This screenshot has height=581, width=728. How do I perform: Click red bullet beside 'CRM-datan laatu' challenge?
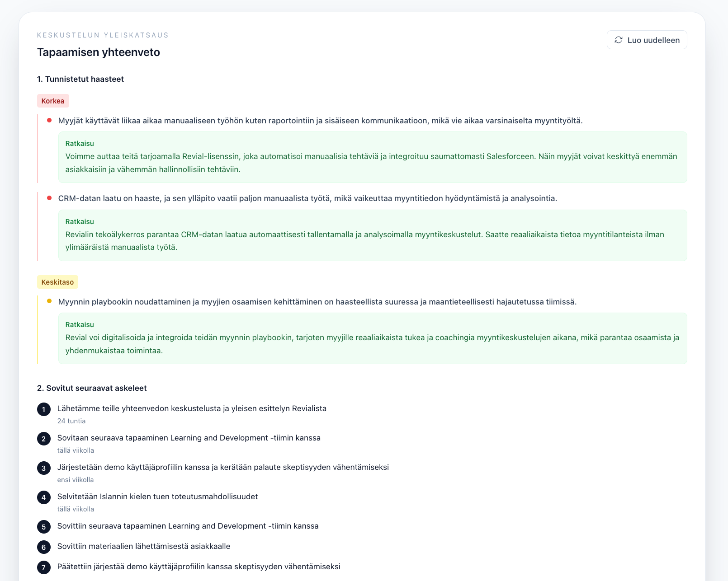(x=49, y=198)
